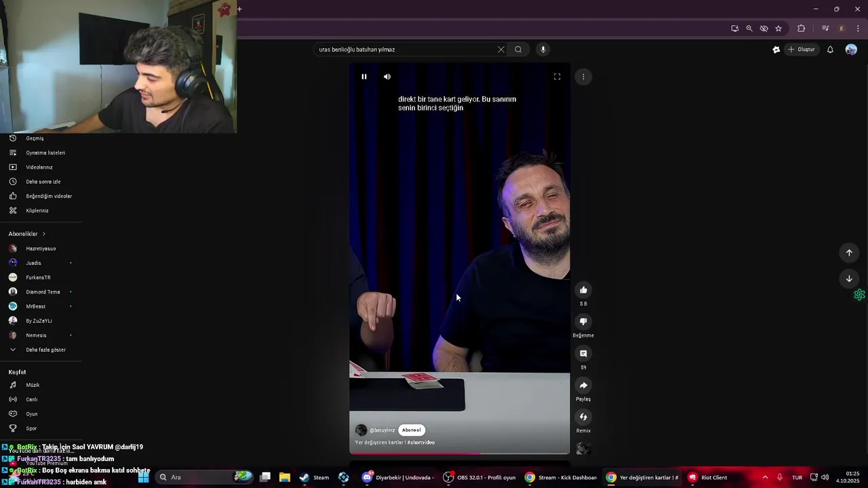Open Chrome media controls icon
The width and height of the screenshot is (868, 488).
(x=825, y=28)
